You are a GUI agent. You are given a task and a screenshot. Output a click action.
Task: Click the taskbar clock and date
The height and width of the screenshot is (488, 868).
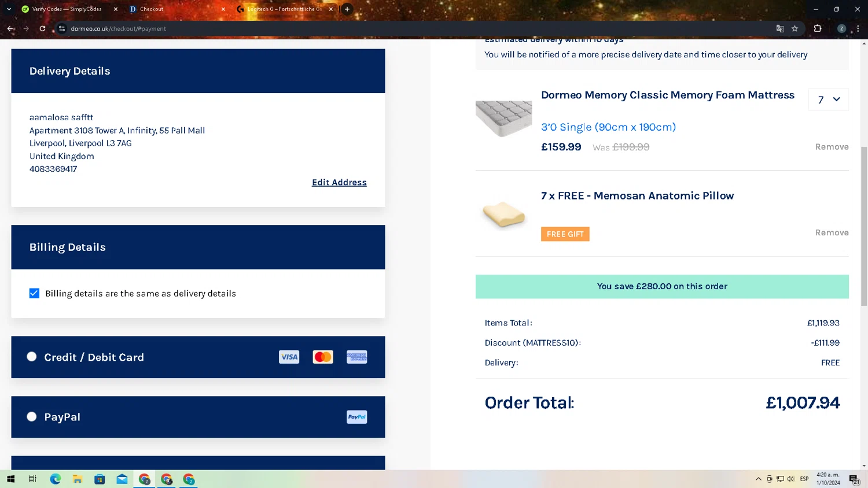coord(828,479)
